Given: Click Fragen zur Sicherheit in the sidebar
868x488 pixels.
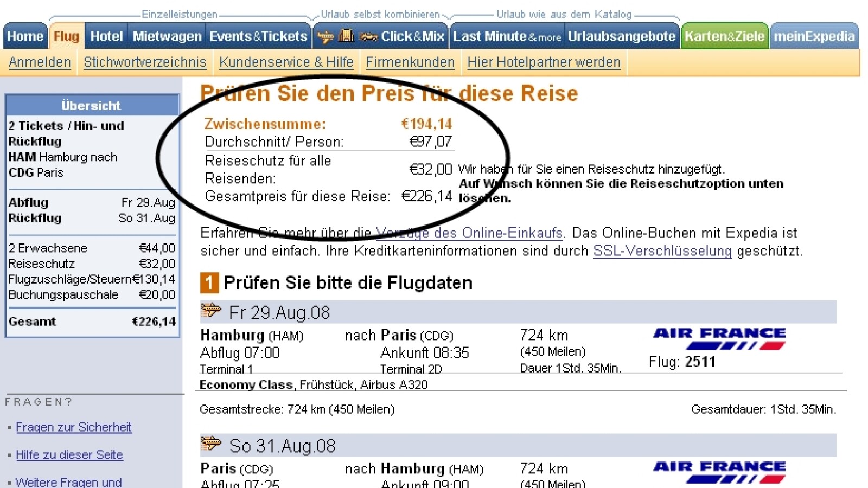Looking at the screenshot, I should click(74, 427).
